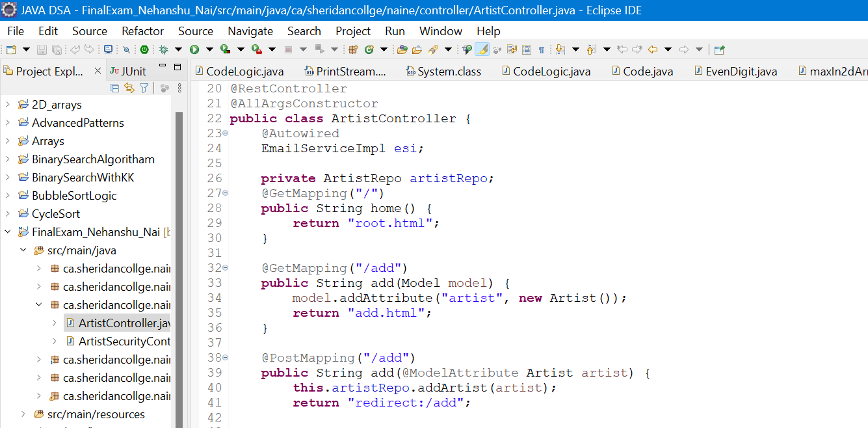Viewport: 868px width, 428px height.
Task: Click Collapse All in Project Explorer
Action: tap(115, 88)
